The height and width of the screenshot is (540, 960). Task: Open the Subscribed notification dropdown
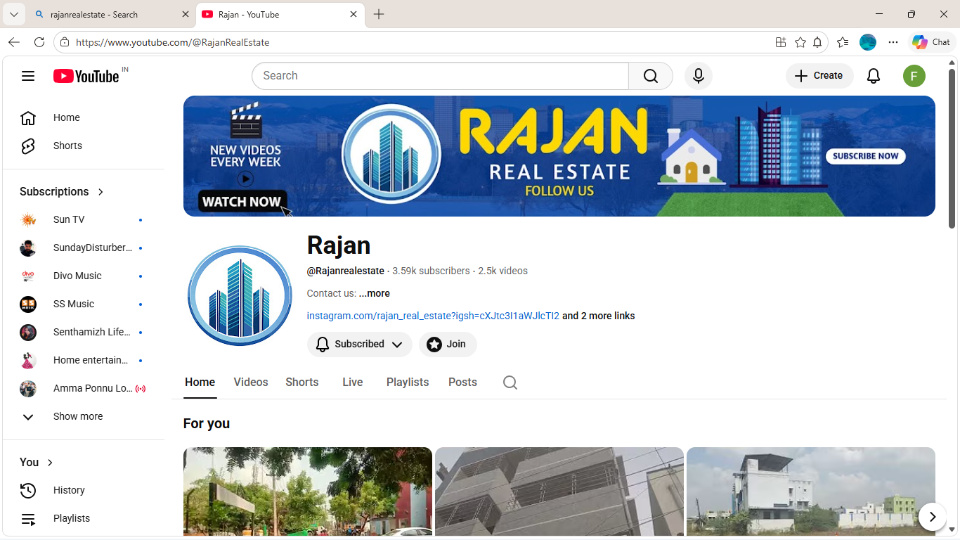coord(359,344)
